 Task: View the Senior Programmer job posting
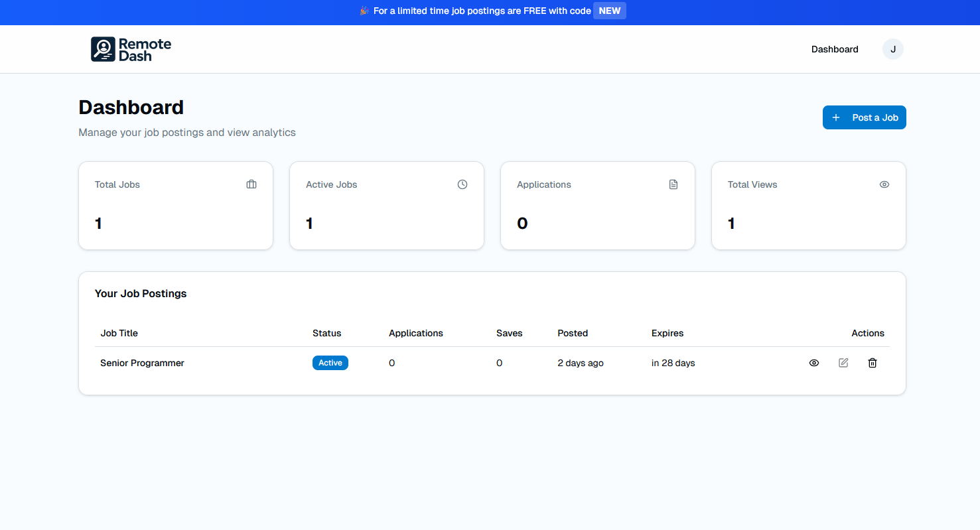pos(814,363)
